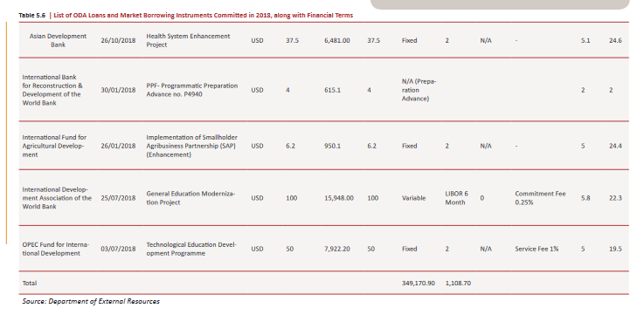Click 'General Education Modernization Project' cell
644x315 pixels.
[191, 198]
